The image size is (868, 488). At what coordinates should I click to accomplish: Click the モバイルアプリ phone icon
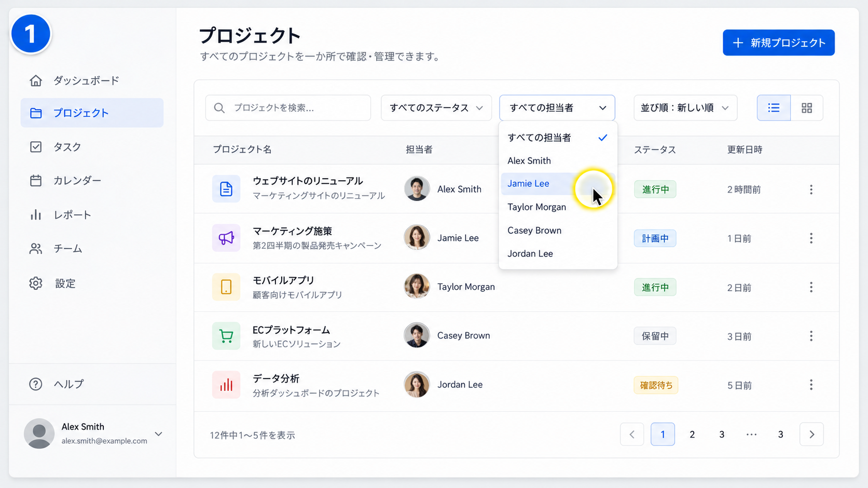pyautogui.click(x=226, y=287)
